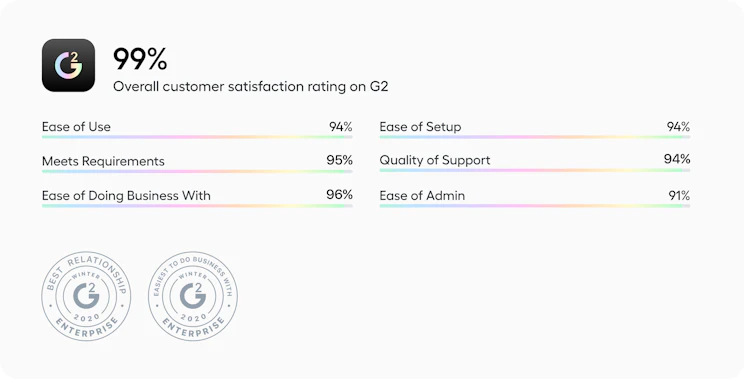Click the Meets Requirements label
Viewport: 744px width, 379px height.
click(103, 161)
